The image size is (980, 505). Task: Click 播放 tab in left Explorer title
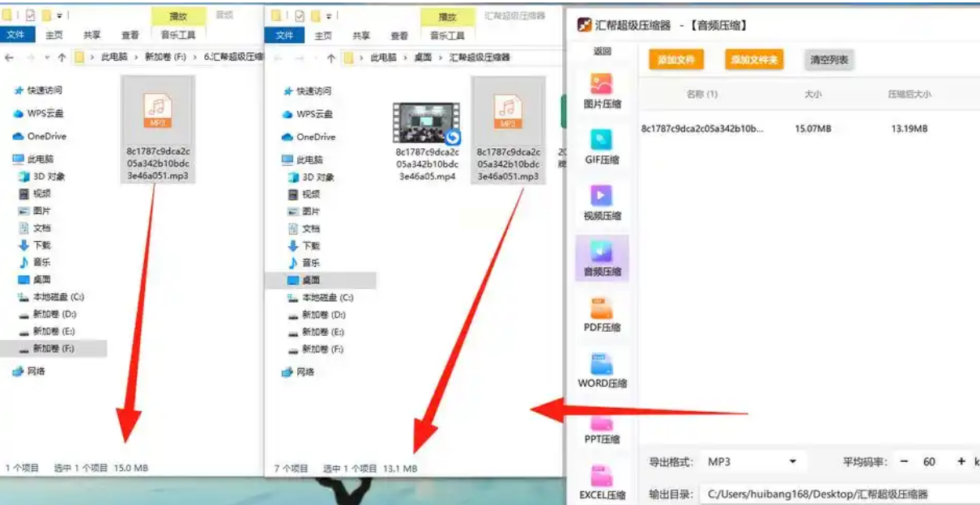click(177, 15)
